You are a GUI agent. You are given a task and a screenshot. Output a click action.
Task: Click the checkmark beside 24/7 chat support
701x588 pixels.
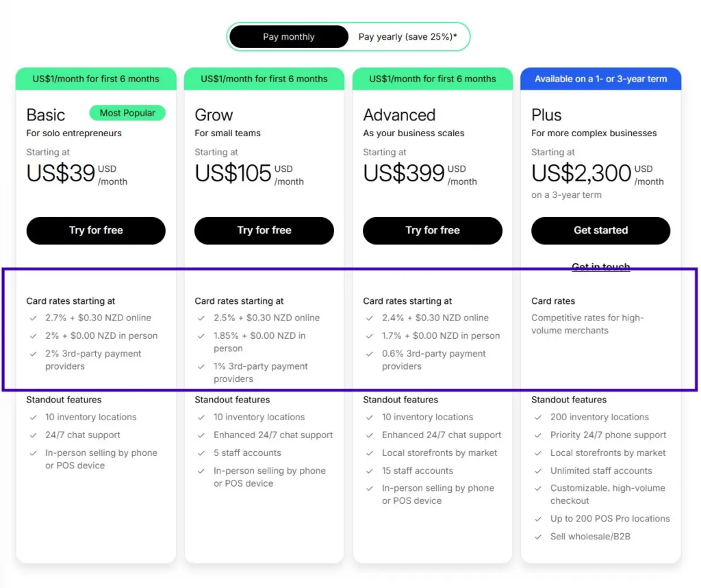(32, 435)
